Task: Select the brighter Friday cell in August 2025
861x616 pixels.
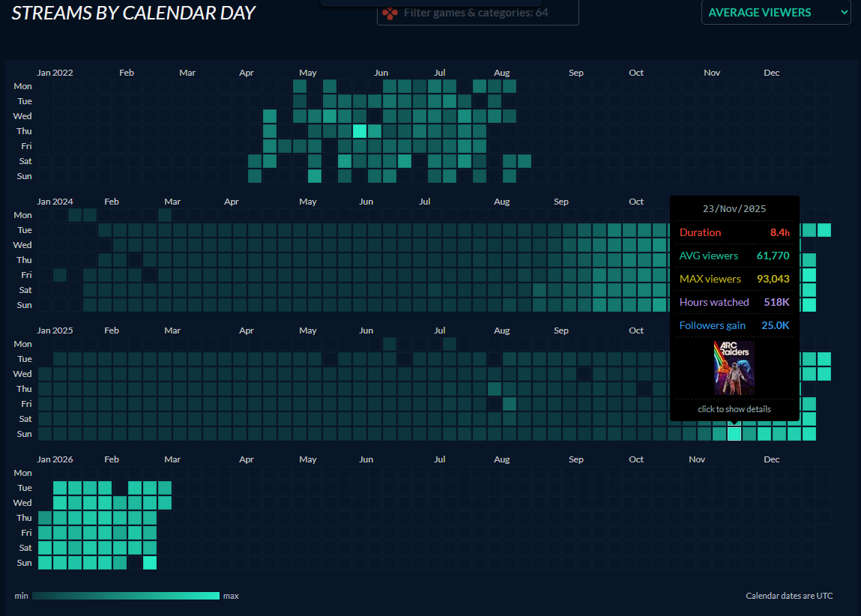Action: (510, 404)
